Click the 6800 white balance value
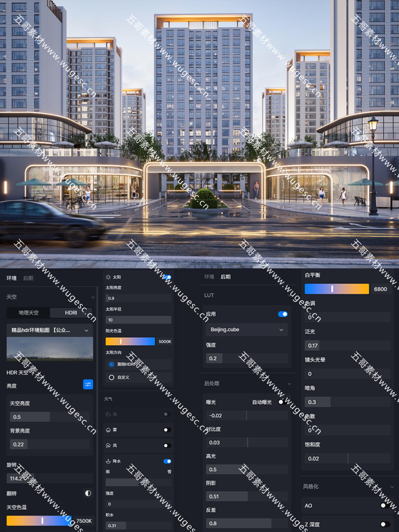 point(380,289)
